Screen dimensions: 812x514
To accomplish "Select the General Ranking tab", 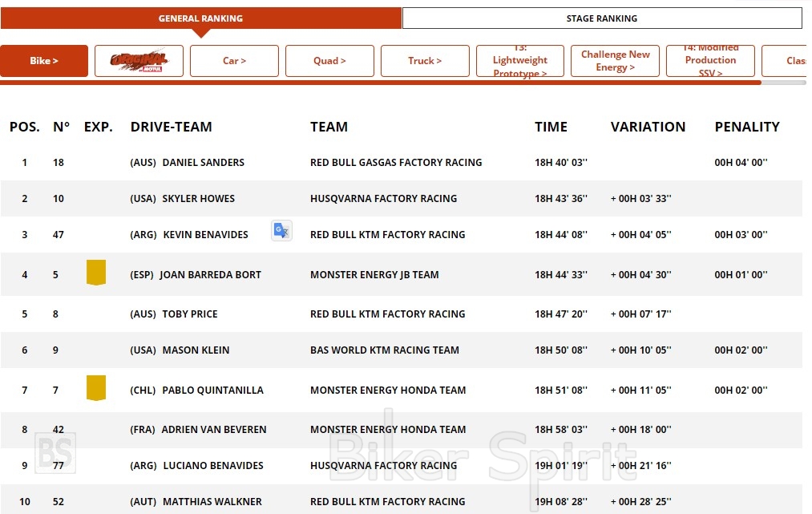I will 200,18.
